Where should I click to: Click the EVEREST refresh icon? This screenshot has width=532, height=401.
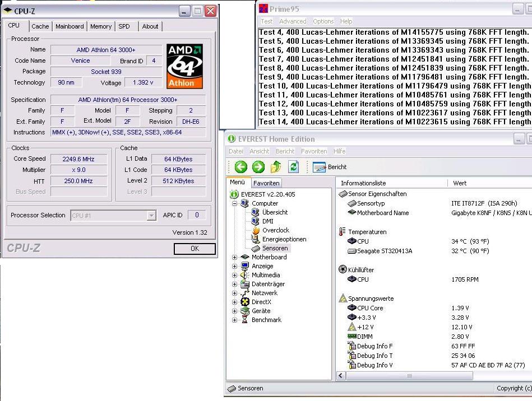294,166
